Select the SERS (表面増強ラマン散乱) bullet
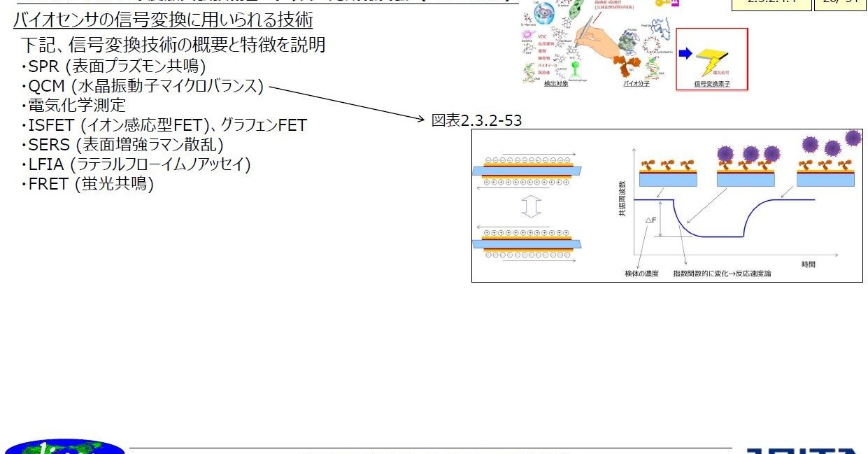This screenshot has width=868, height=454. pyautogui.click(x=125, y=145)
